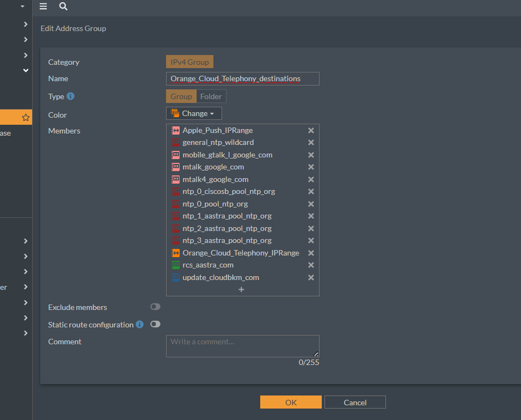Click the comment box resize handle
This screenshot has height=420, width=521.
(x=316, y=354)
